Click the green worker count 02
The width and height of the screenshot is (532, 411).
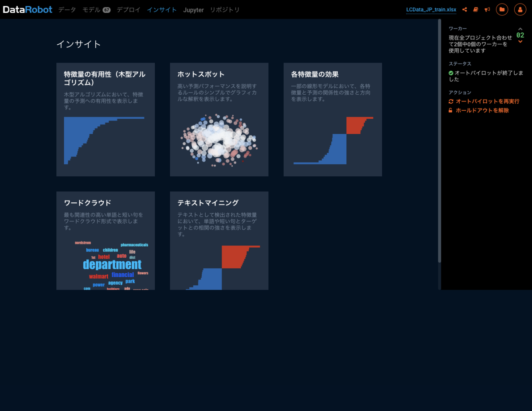tap(520, 35)
